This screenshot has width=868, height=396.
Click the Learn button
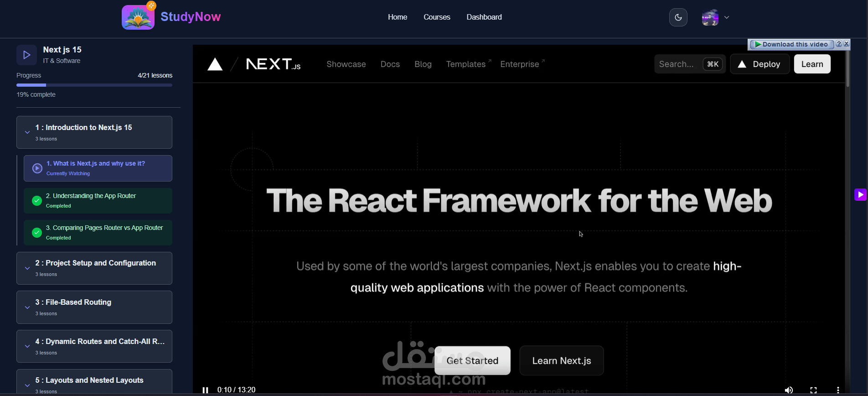[812, 64]
